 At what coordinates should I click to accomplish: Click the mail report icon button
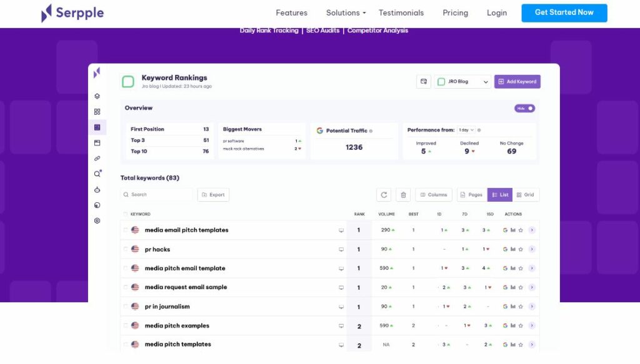[424, 82]
